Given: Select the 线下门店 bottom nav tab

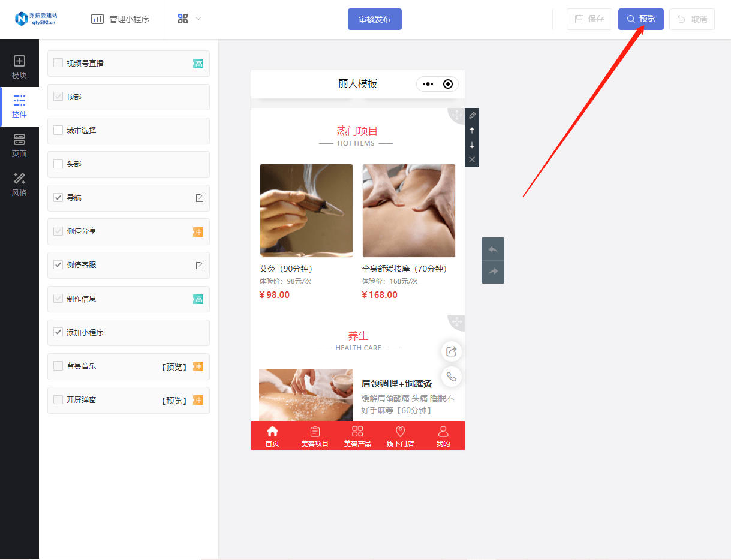Looking at the screenshot, I should tap(400, 436).
